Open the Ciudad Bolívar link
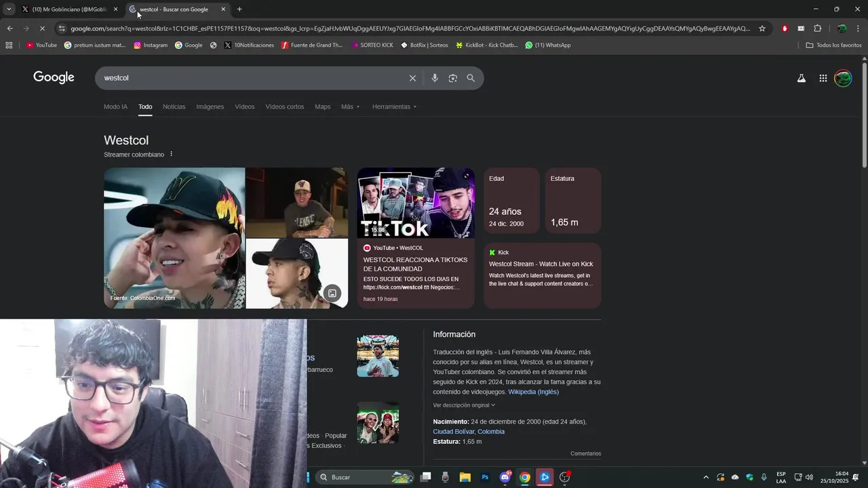The image size is (868, 488). 454,432
